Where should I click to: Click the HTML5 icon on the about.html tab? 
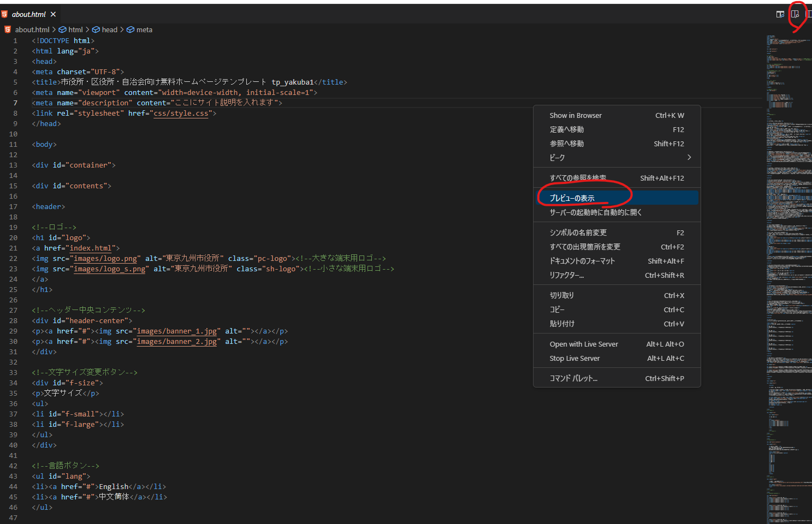(6, 14)
